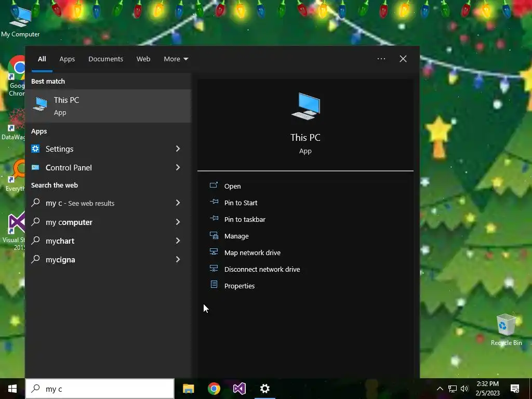Close the search panel
Screen dimensions: 532x399
point(403,59)
